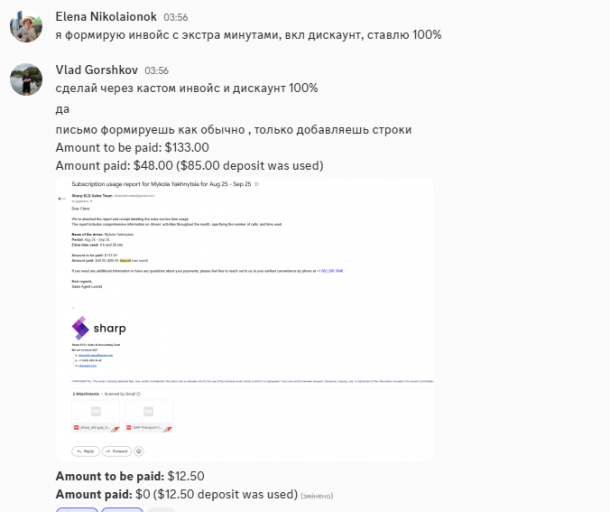Click the star icon next to the email subject
Viewport: 610px width, 512px height.
(256, 186)
